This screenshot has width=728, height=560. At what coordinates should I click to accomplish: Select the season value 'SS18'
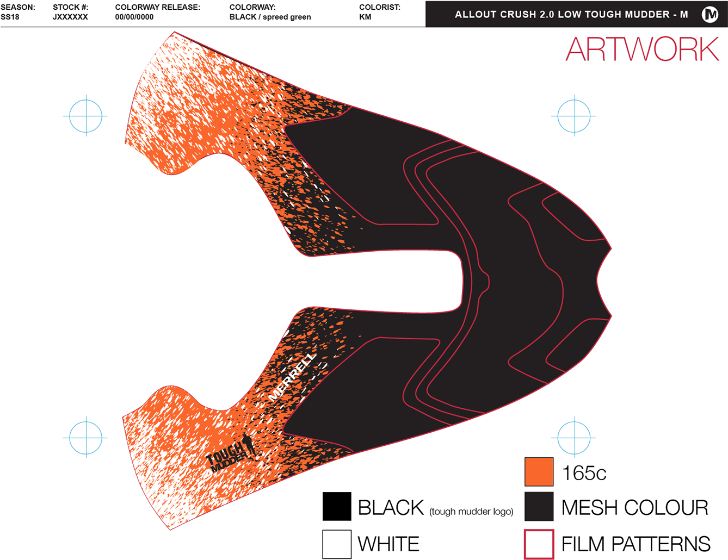coord(10,17)
